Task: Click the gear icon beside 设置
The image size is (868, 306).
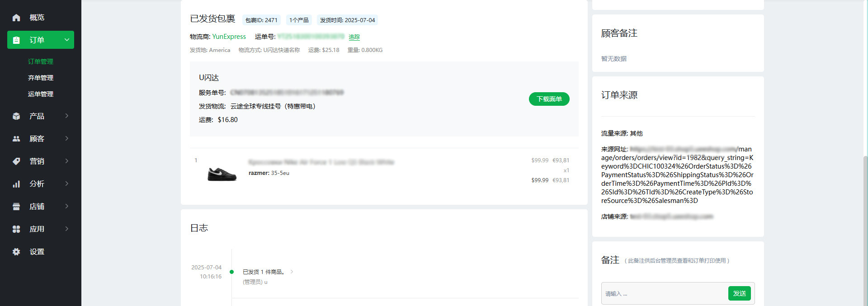Action: pyautogui.click(x=16, y=252)
